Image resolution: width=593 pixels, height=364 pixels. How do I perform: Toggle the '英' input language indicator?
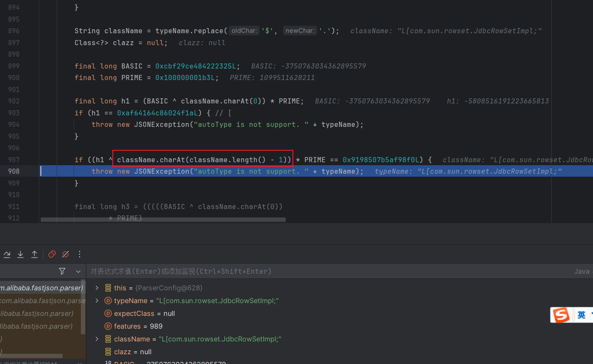(x=582, y=315)
